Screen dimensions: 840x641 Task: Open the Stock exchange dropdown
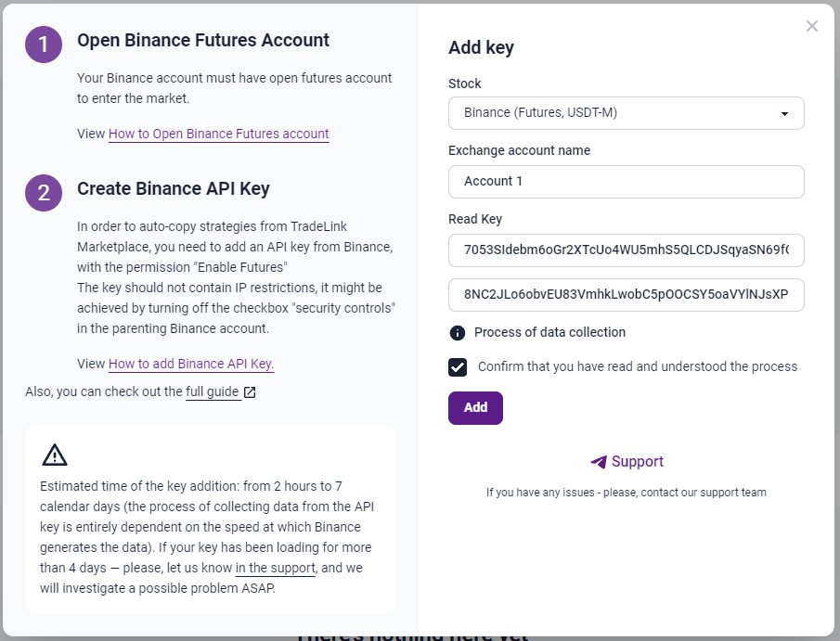click(x=626, y=113)
